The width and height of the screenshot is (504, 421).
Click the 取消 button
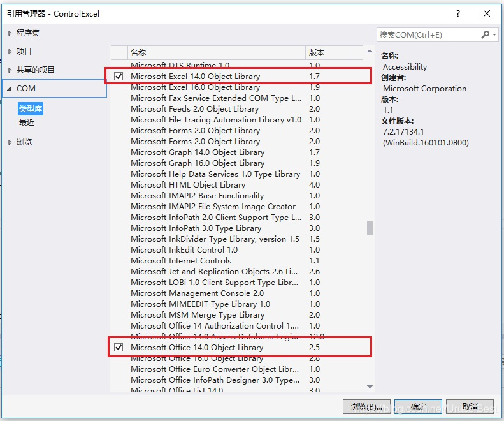tap(470, 406)
